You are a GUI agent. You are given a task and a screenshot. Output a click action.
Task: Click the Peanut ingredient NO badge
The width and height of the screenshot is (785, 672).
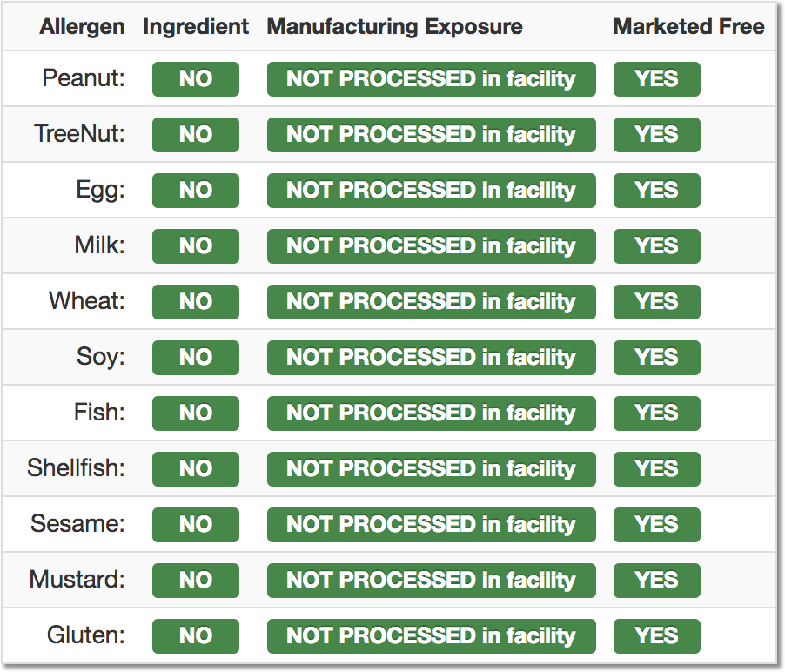click(196, 79)
